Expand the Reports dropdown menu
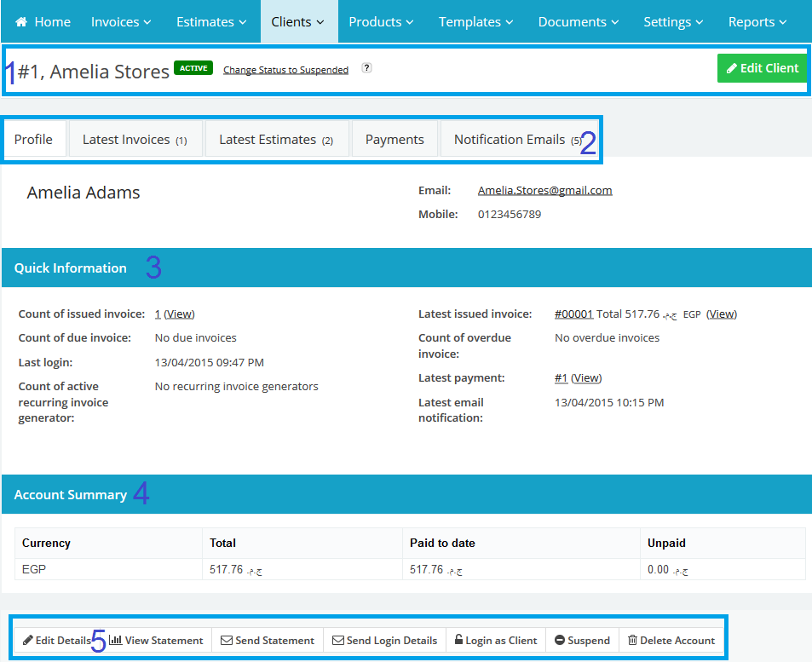Viewport: 812px width, 662px height. [x=757, y=22]
